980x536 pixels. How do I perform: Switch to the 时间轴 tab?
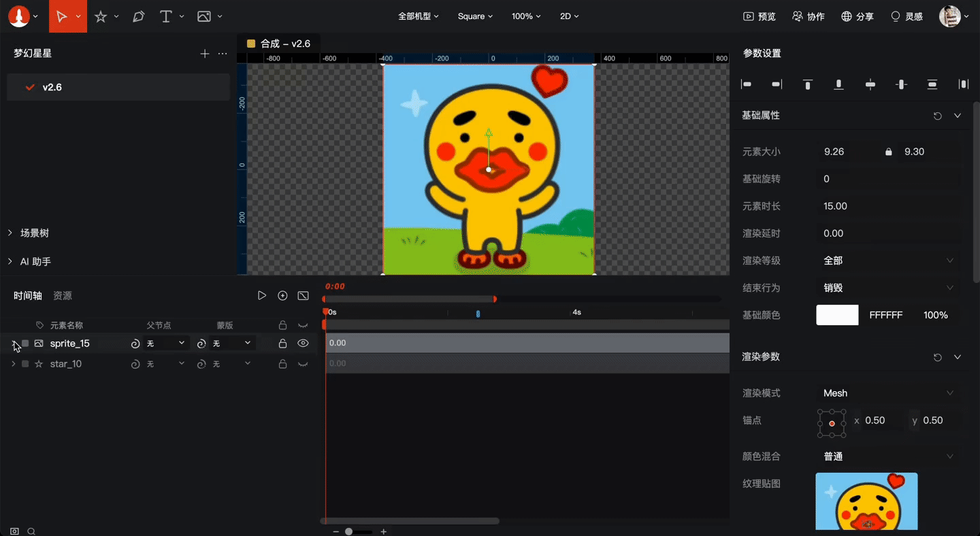[x=28, y=295]
